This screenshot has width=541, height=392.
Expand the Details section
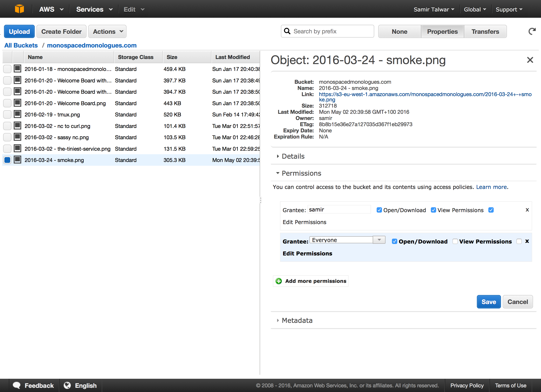[x=293, y=156]
